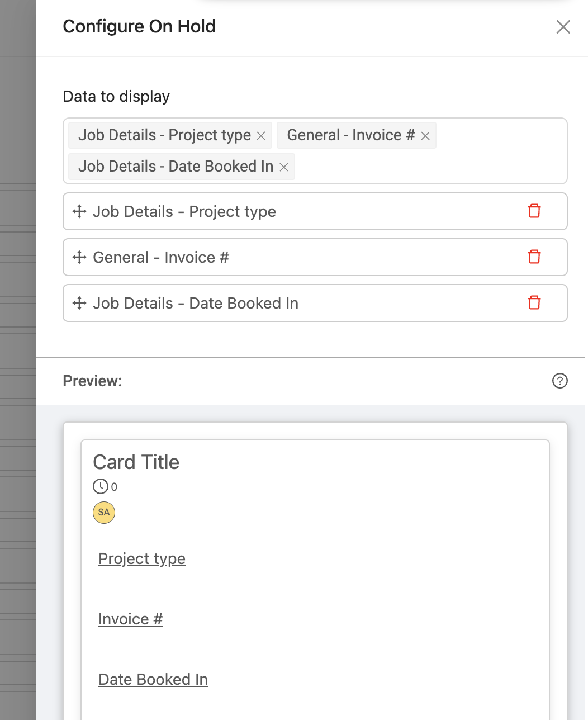The width and height of the screenshot is (588, 720).
Task: Click the move handle on Invoice # row
Action: click(79, 257)
